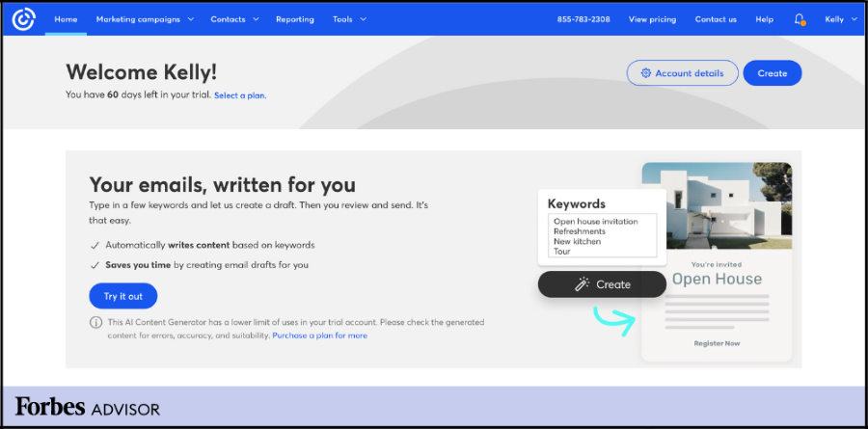
Task: Open the Reporting menu item
Action: (x=295, y=19)
